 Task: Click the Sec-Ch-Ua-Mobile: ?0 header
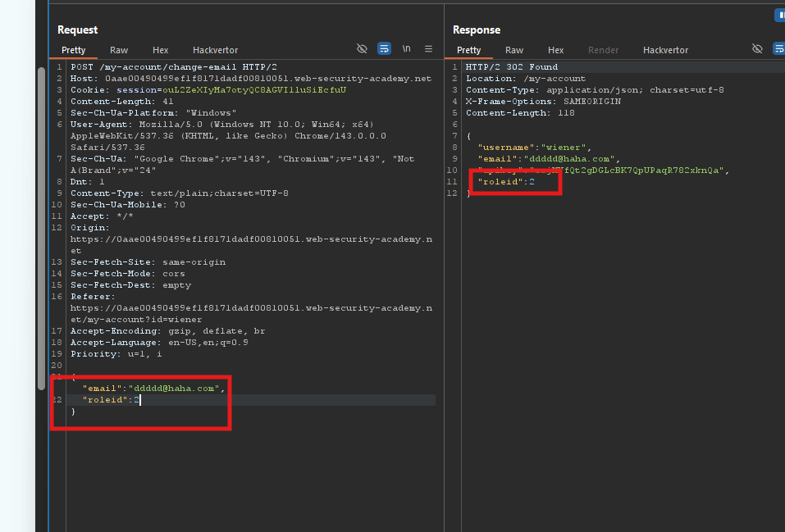coord(128,204)
